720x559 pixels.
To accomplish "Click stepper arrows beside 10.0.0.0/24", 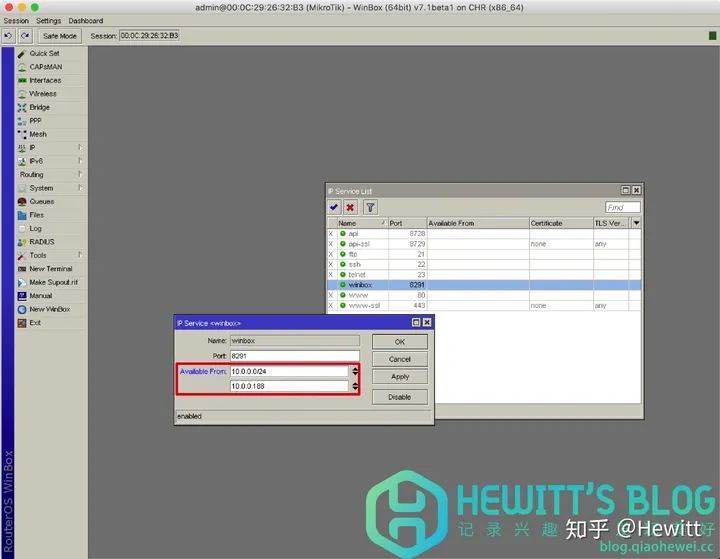I will [x=355, y=371].
